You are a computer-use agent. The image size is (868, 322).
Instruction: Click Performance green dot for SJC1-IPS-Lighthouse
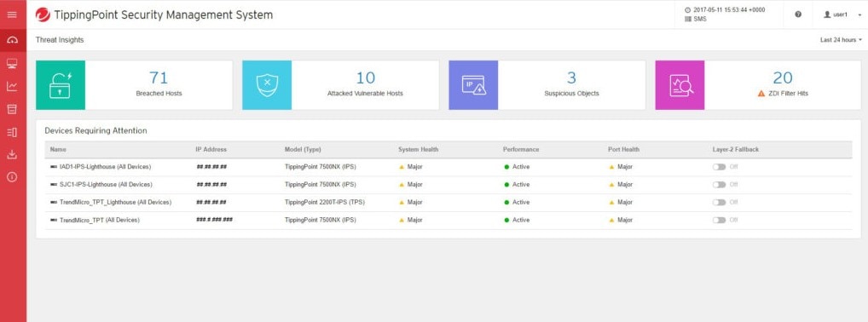tap(506, 184)
